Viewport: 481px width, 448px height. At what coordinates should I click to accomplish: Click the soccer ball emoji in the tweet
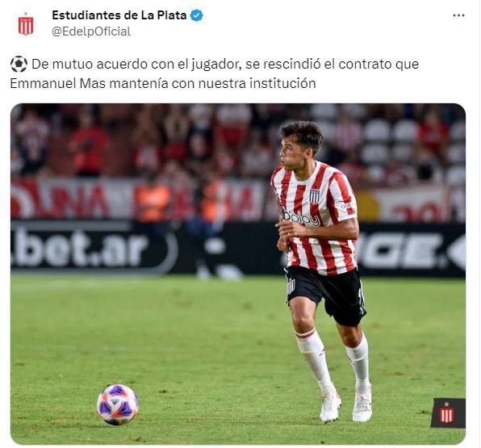[x=19, y=64]
